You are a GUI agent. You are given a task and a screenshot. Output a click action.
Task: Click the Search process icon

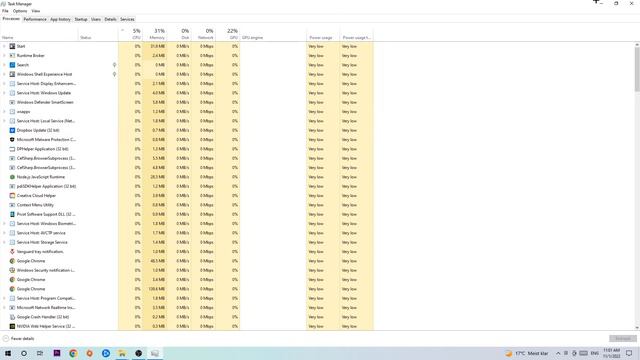[12, 65]
